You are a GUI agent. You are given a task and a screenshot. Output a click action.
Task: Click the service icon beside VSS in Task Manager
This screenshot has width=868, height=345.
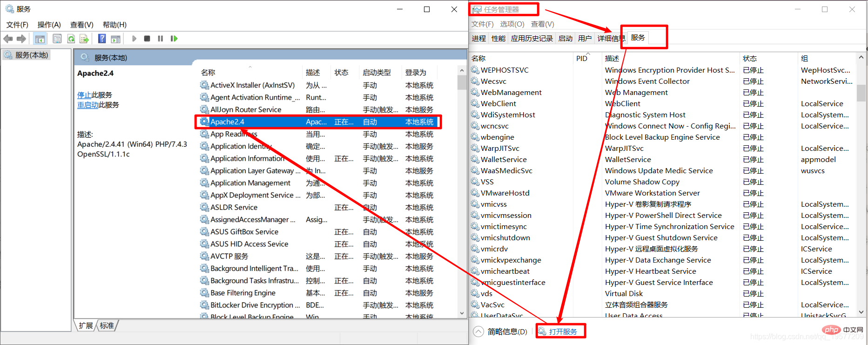pyautogui.click(x=475, y=182)
